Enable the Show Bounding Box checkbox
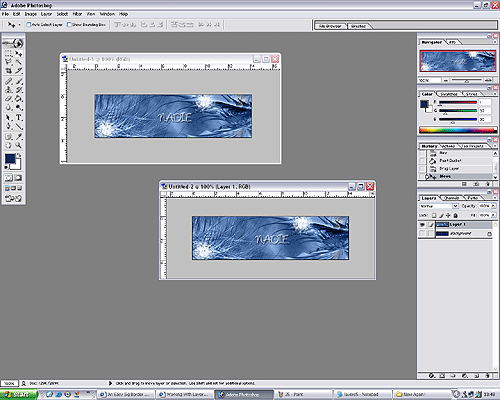500x400 pixels. [69, 24]
